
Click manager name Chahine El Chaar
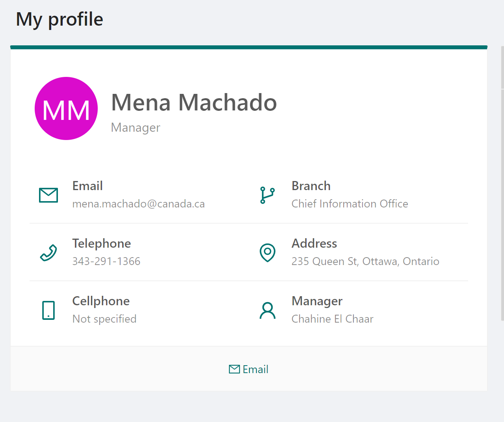[x=333, y=319]
